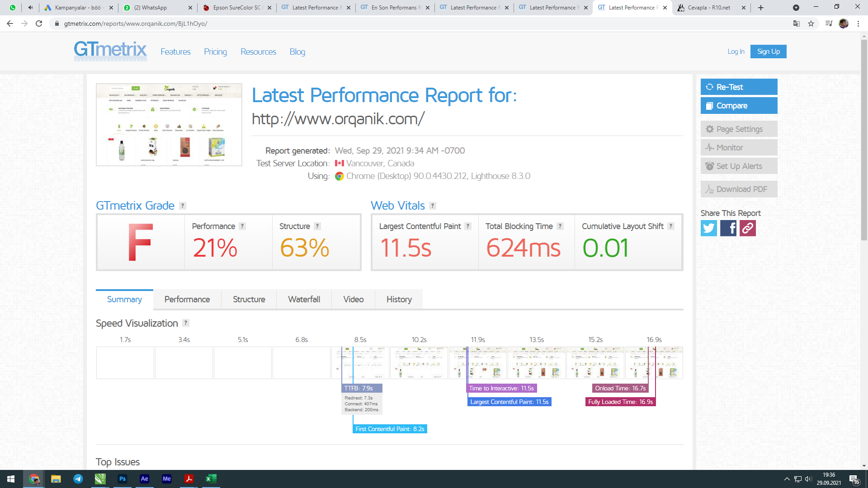Show Performance score help tooltip

[x=242, y=226]
